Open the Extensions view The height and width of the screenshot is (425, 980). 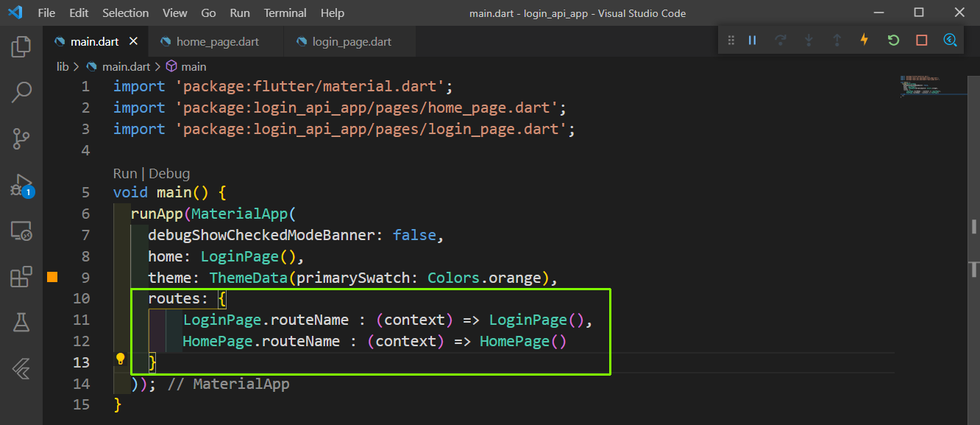click(21, 276)
